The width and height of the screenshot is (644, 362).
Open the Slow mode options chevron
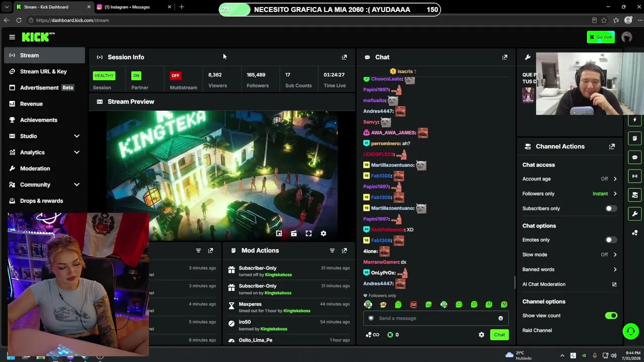(x=615, y=255)
